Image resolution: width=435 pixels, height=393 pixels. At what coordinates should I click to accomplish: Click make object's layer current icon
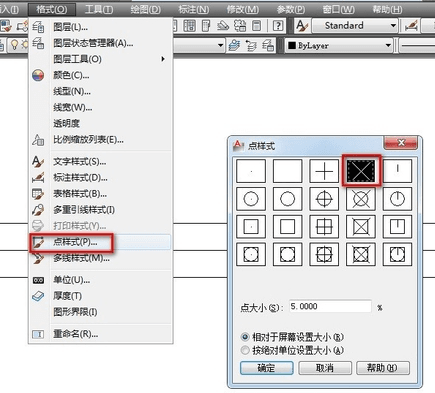[235, 46]
